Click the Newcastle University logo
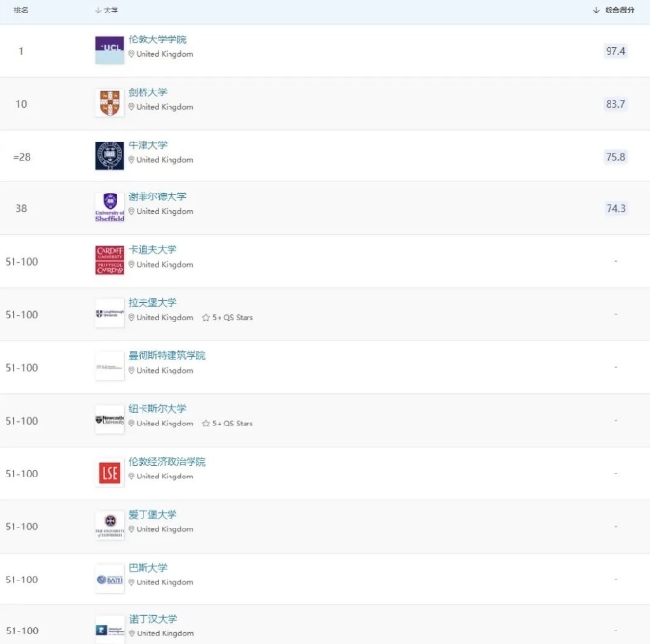 (110, 420)
